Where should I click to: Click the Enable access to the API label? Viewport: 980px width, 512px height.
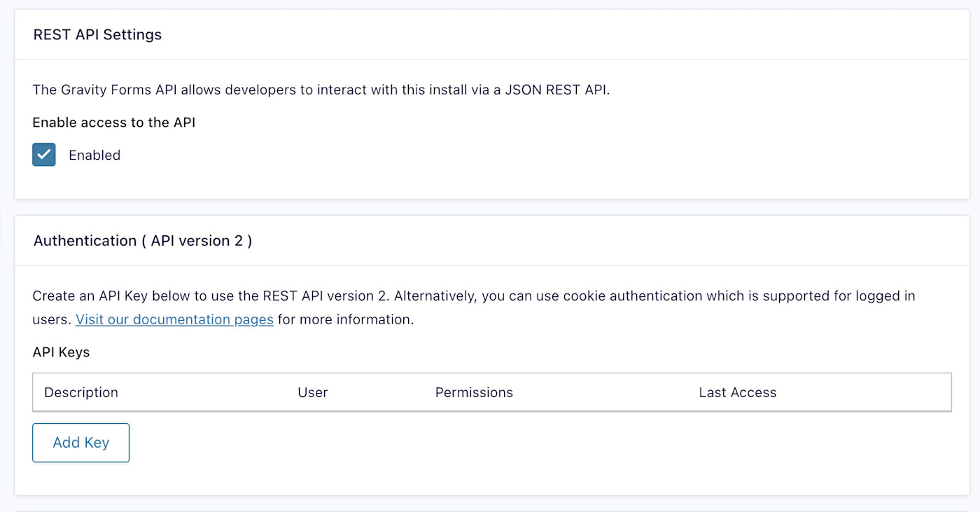coord(114,123)
